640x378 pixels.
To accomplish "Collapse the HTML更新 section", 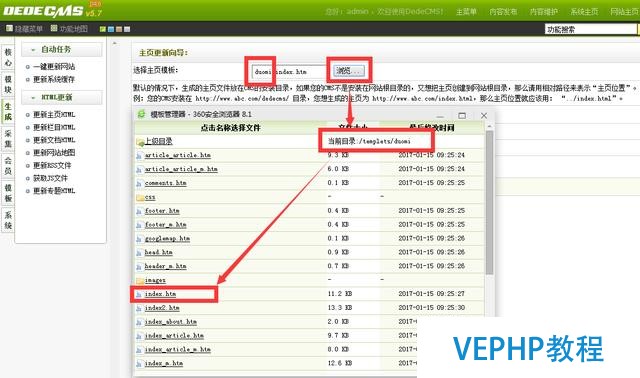I will tap(33, 98).
